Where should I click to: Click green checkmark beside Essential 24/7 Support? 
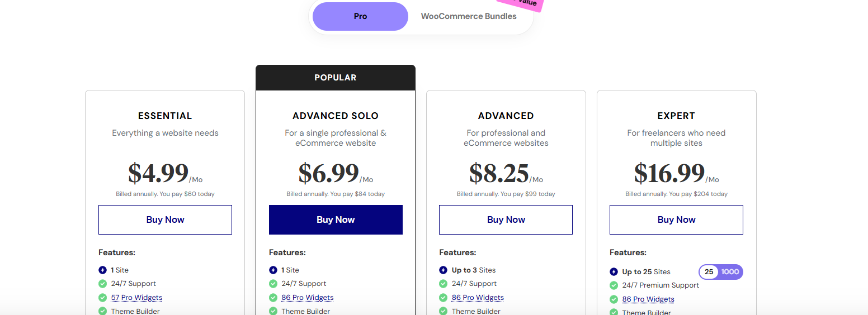coord(103,284)
